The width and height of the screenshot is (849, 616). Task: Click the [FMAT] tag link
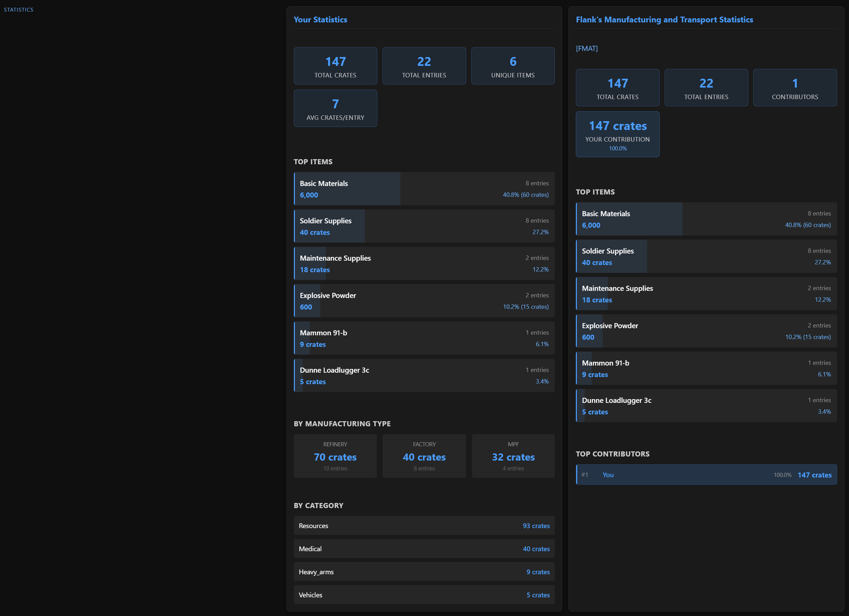[x=587, y=48]
